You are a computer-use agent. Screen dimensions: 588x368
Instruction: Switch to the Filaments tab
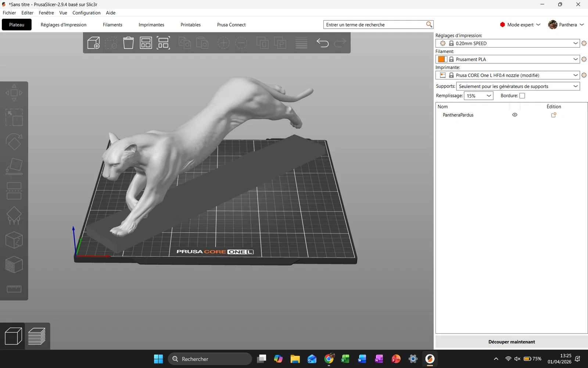point(112,25)
